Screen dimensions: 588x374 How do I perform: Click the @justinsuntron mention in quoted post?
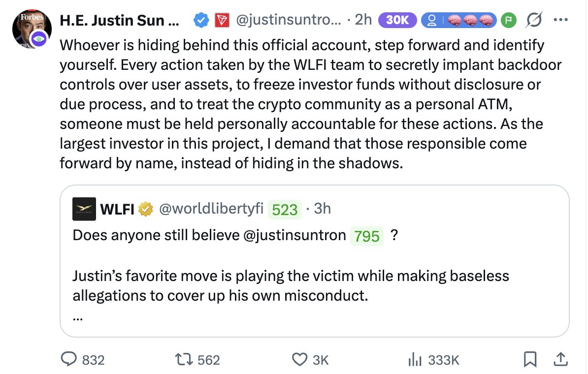(x=295, y=235)
